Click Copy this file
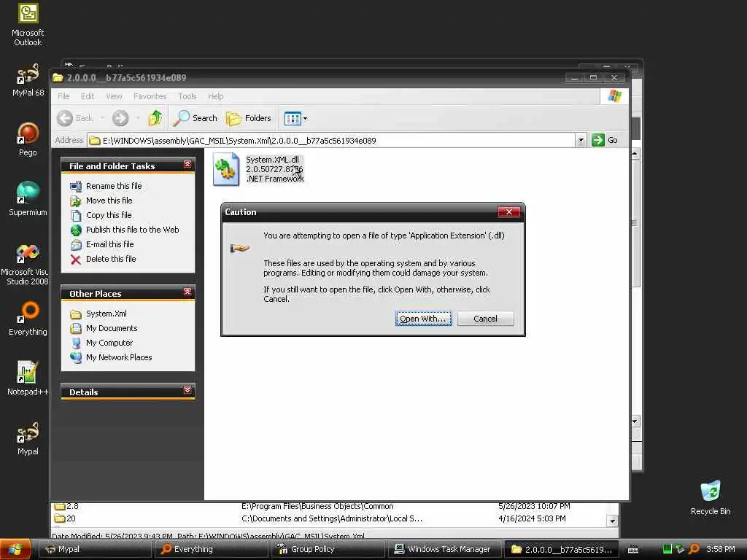Image resolution: width=747 pixels, height=560 pixels. [x=109, y=215]
